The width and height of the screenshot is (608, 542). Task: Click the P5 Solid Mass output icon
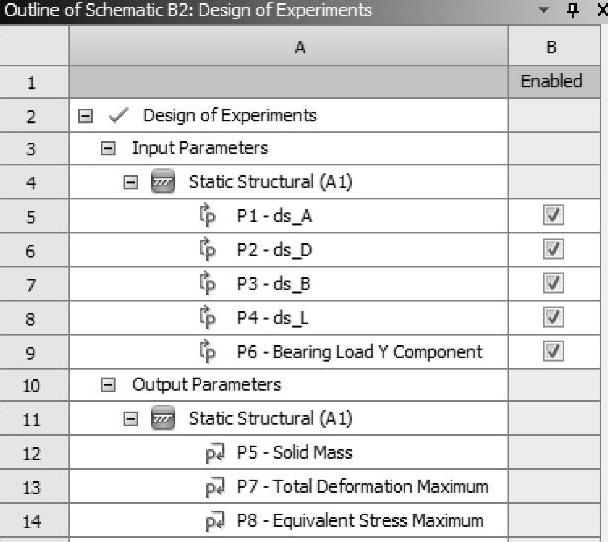(214, 454)
